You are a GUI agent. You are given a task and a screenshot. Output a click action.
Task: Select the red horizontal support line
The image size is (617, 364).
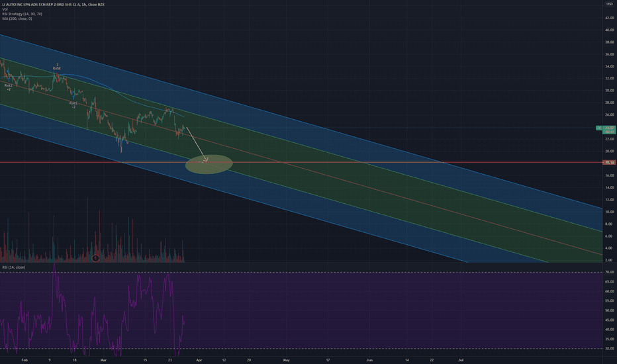coord(301,162)
